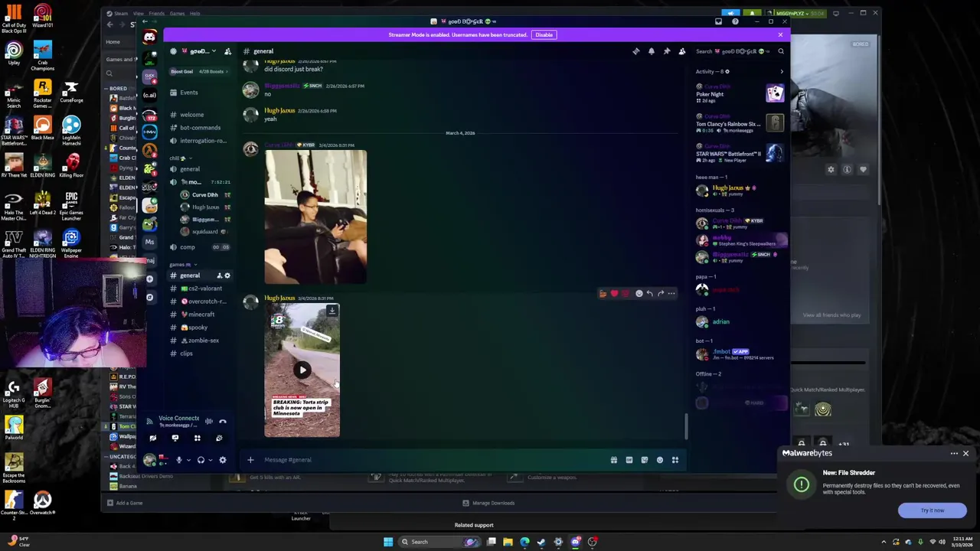Reply to the Hugh Janus message

coord(649,293)
